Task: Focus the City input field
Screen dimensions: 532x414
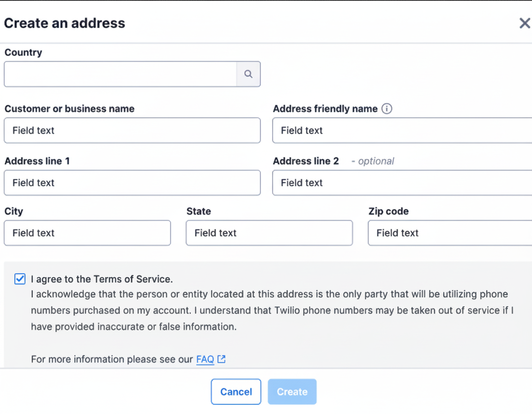Action: coord(87,233)
